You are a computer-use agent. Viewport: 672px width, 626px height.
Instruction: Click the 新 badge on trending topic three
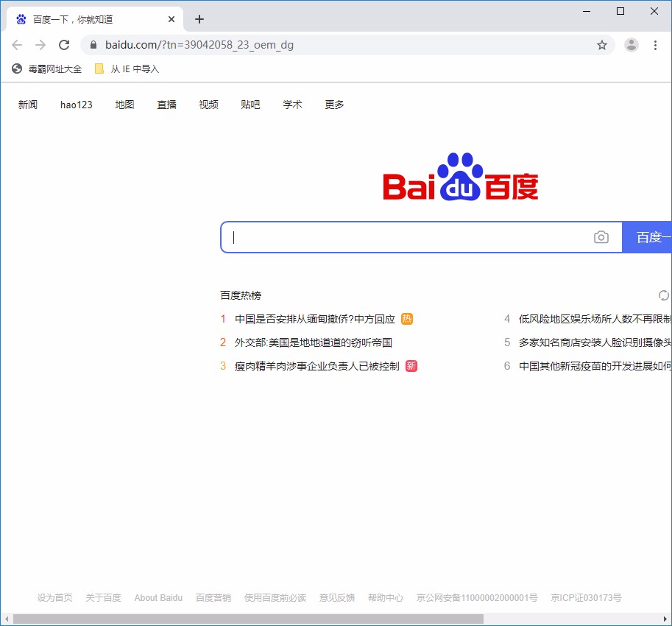coord(409,365)
